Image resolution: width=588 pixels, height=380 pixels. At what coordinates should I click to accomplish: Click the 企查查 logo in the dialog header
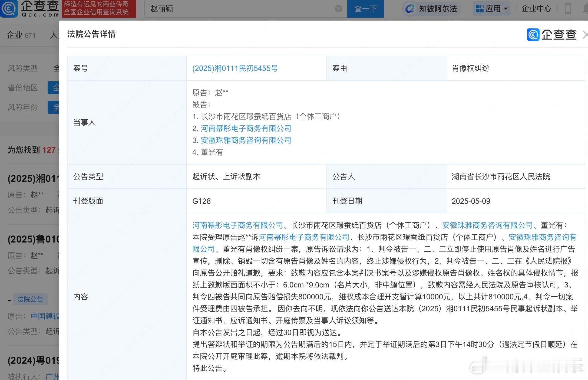(x=552, y=35)
